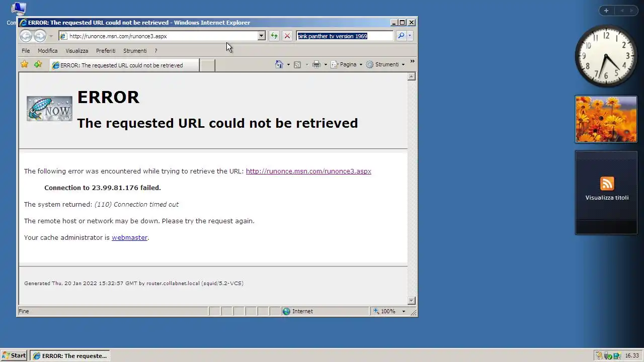Click the keys tray icon
This screenshot has width=644, height=362.
pos(599,355)
